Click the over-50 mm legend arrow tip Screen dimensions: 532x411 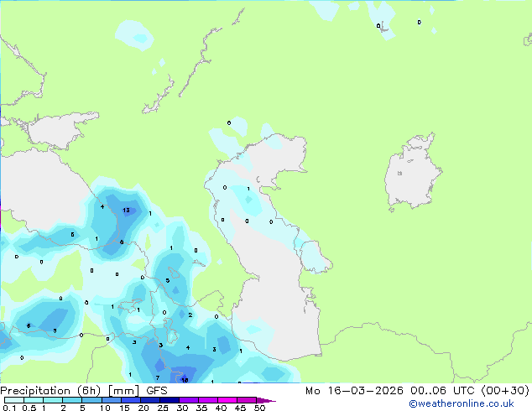click(266, 400)
